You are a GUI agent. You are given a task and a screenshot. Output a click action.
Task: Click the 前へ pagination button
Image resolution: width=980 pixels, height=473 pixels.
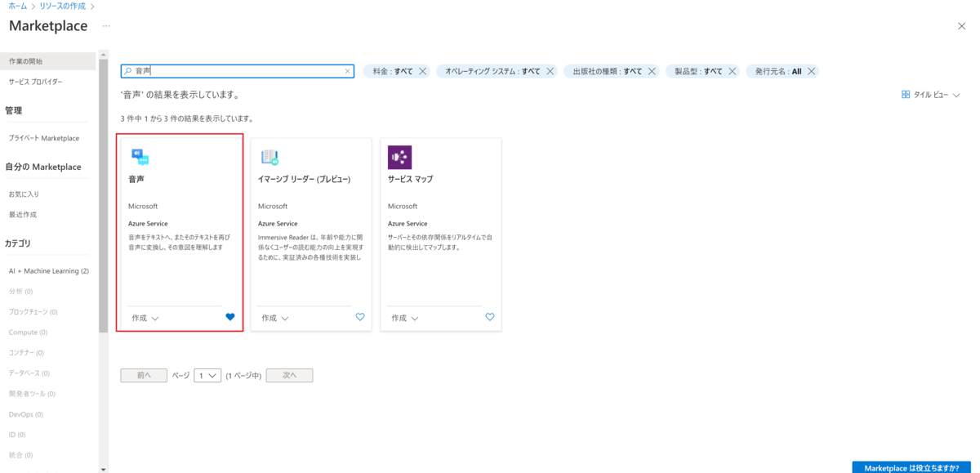(144, 376)
